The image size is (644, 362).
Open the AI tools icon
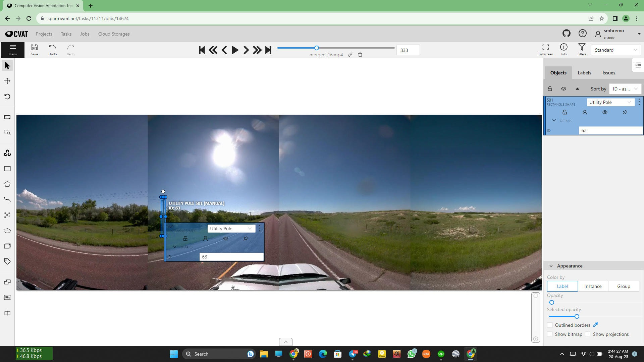tap(7, 153)
